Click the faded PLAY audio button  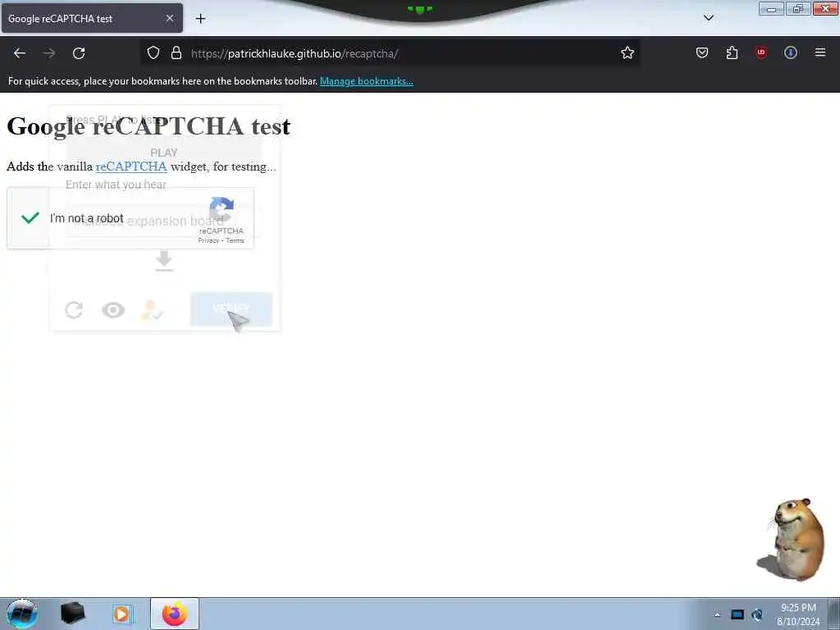pyautogui.click(x=164, y=153)
